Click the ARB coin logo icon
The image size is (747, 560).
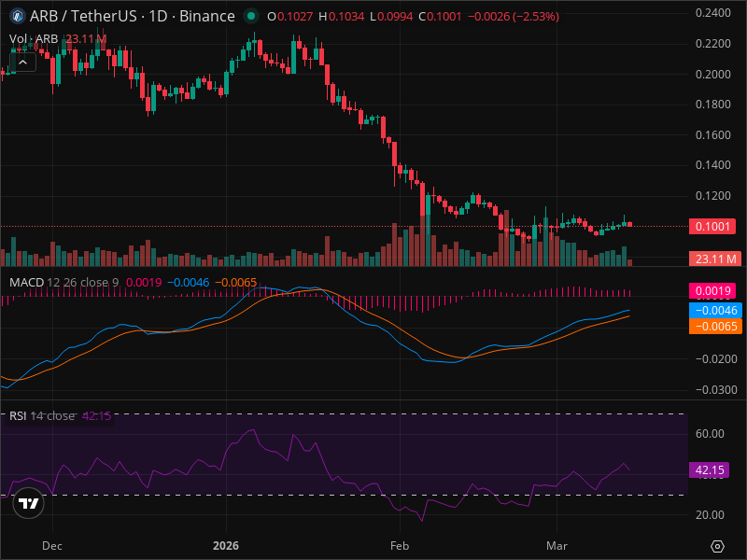click(x=18, y=16)
